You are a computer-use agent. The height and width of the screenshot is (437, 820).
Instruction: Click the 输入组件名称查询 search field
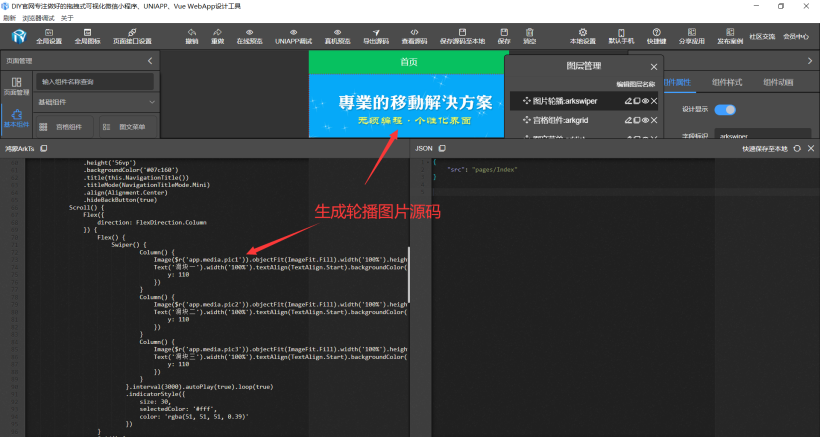click(95, 81)
